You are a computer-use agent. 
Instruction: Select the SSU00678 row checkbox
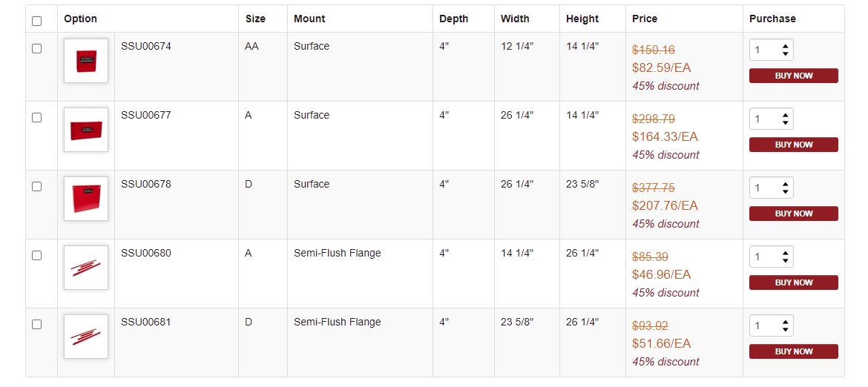click(36, 186)
